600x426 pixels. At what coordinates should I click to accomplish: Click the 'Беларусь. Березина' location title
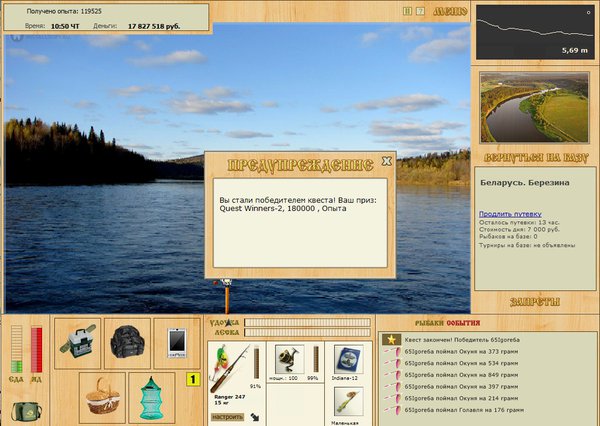click(525, 183)
